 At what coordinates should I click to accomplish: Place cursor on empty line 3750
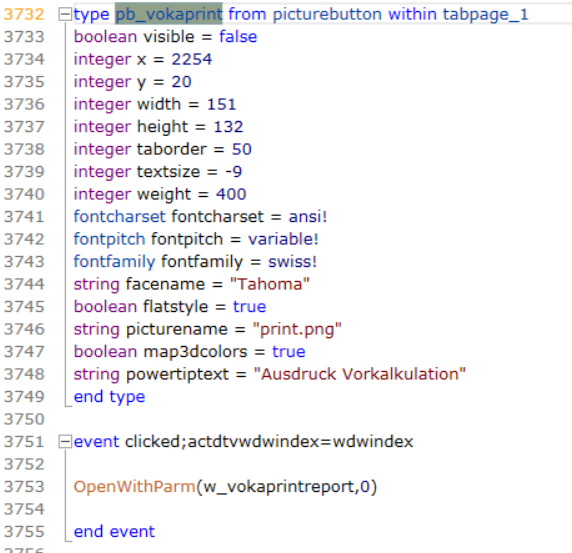[x=292, y=419]
